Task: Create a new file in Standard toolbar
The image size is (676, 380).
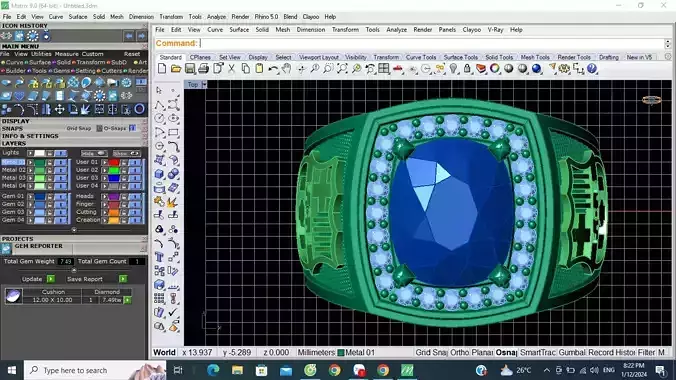Action: coord(162,69)
